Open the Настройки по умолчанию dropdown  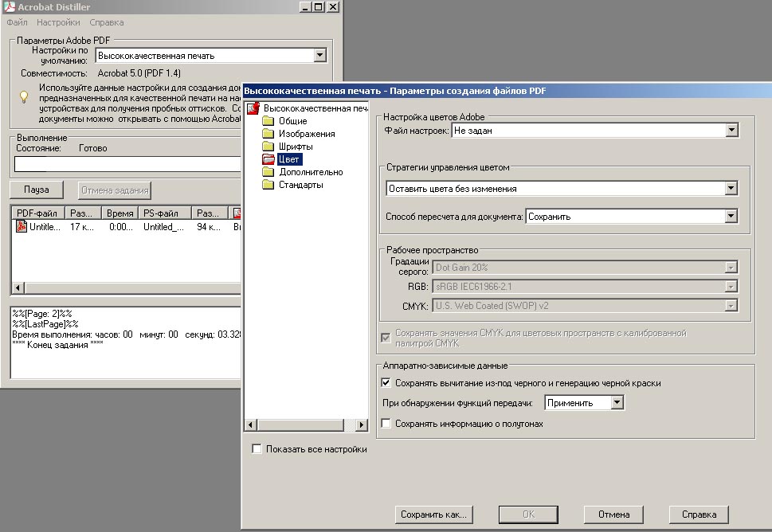(320, 55)
